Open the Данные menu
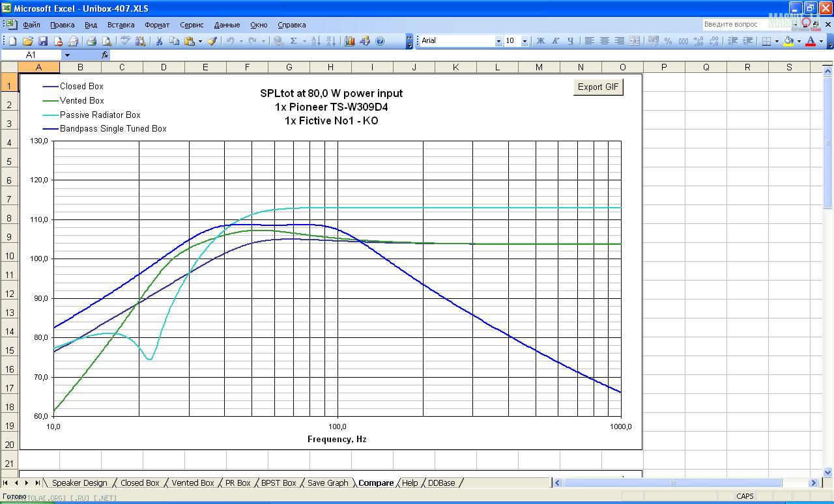 click(227, 25)
